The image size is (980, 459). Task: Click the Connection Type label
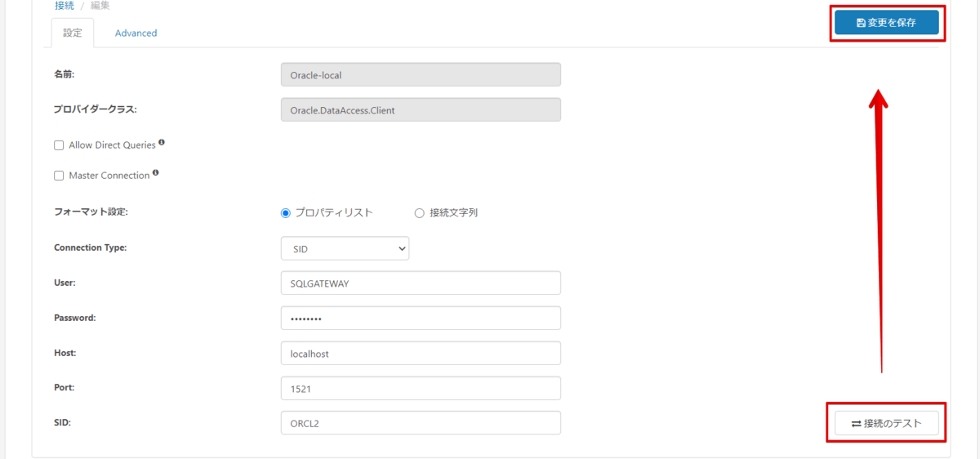90,247
